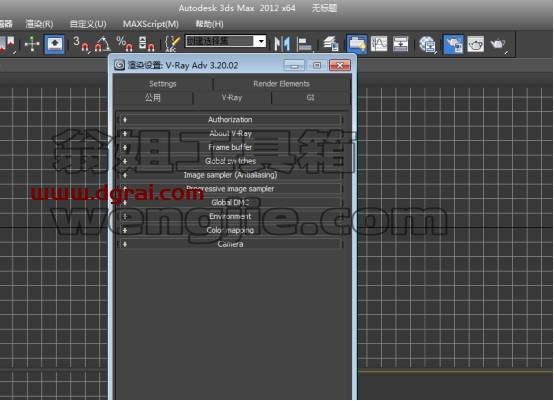The width and height of the screenshot is (554, 401).
Task: Open the 自定义(U) menu
Action: tap(88, 24)
